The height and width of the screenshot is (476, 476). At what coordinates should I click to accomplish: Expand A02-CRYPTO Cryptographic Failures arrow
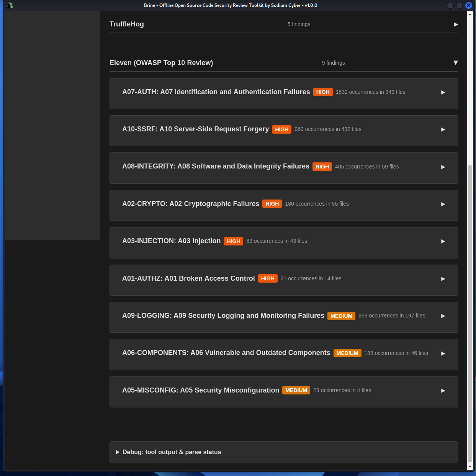tap(443, 204)
